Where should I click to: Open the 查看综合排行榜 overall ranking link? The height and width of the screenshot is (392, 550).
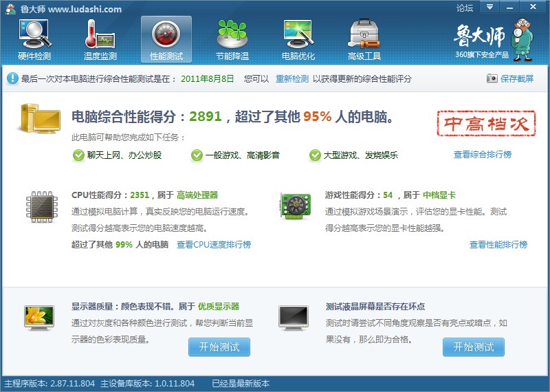[x=483, y=155]
